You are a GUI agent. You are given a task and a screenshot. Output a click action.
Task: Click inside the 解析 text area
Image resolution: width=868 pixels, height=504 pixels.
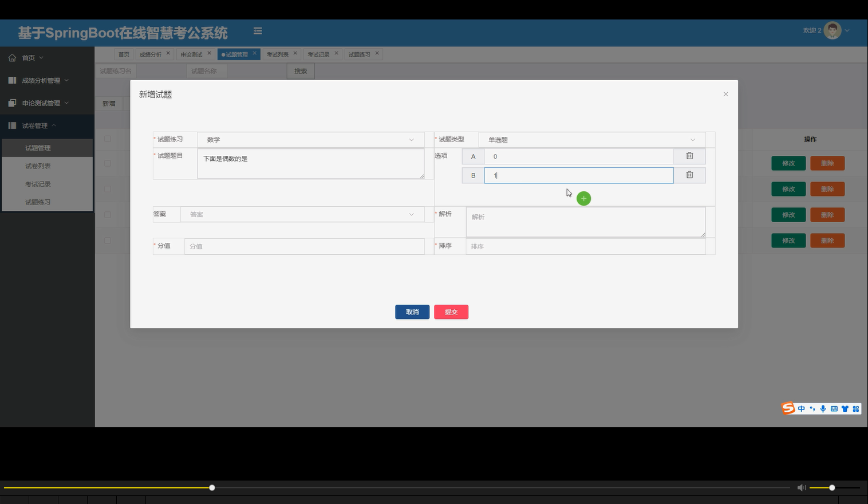585,222
